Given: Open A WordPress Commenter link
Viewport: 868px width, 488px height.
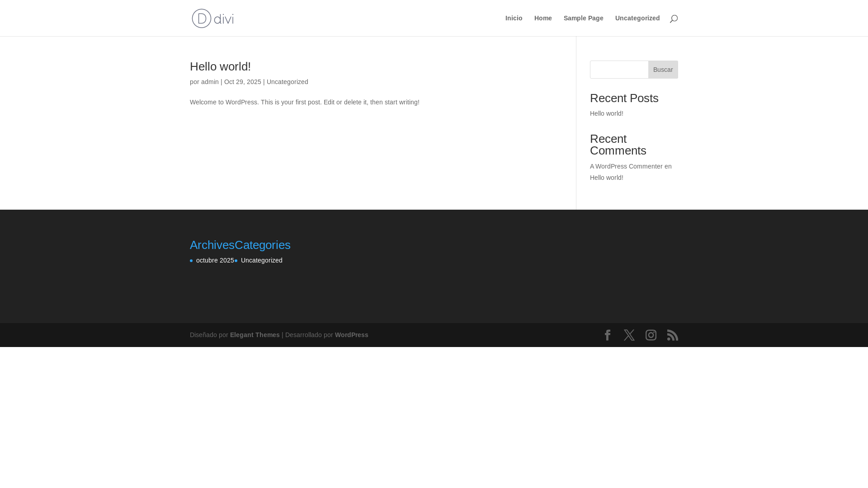Looking at the screenshot, I should pos(626,166).
